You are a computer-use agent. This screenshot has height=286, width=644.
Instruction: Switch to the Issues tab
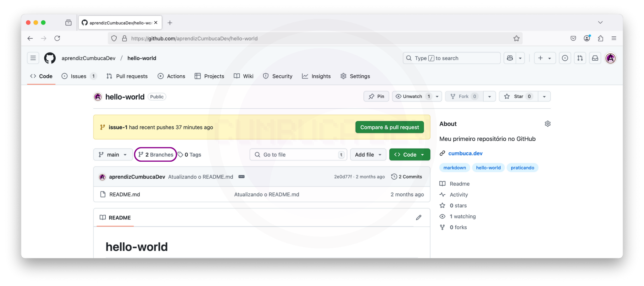78,76
